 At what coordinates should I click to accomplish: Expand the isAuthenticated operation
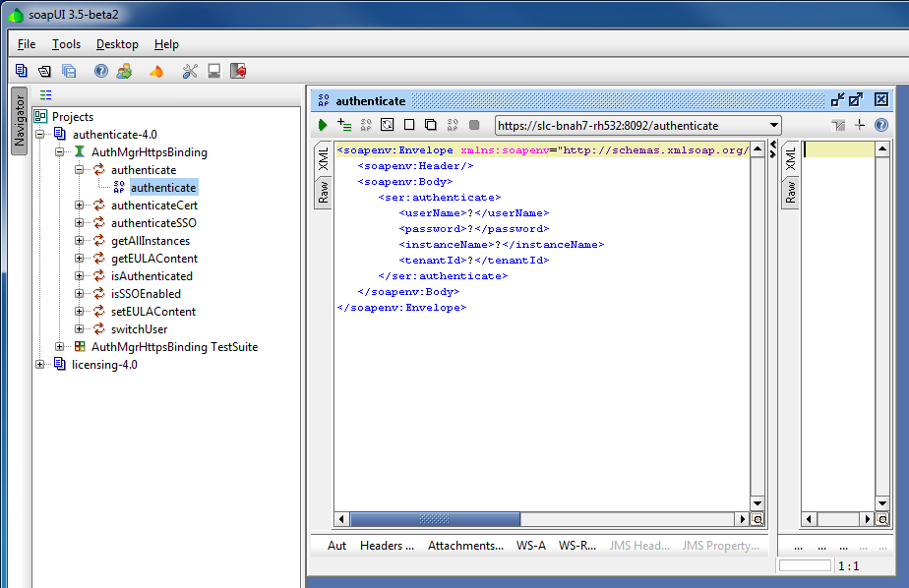[80, 275]
